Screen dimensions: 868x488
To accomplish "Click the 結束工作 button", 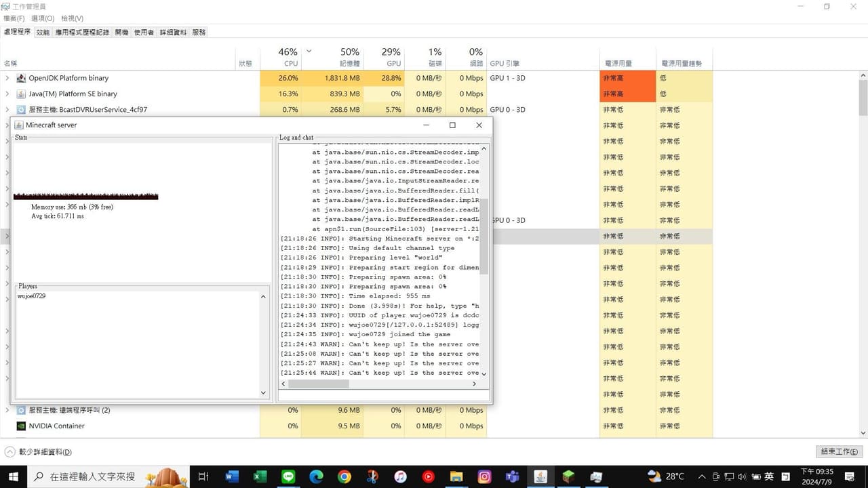I will point(840,451).
